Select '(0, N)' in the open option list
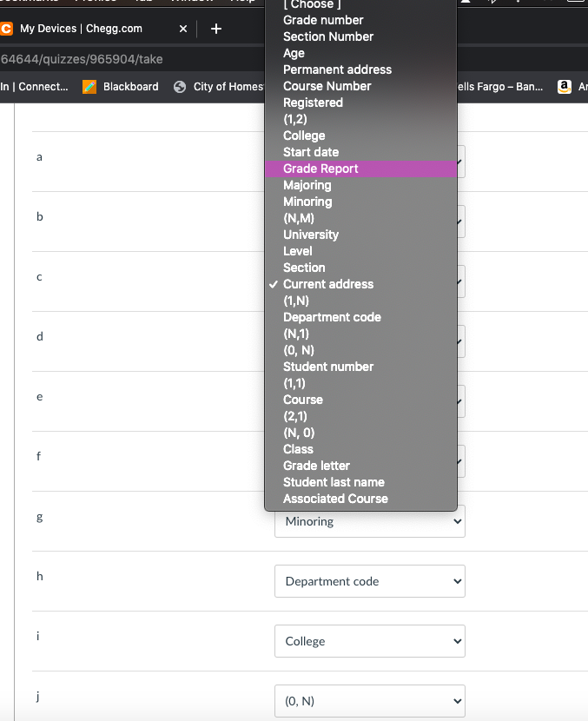 [x=361, y=350]
